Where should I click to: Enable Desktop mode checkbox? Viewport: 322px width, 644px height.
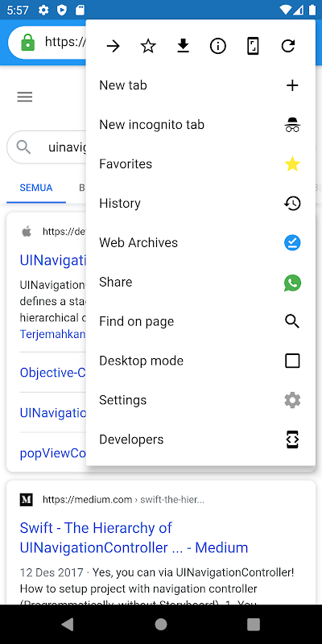[292, 361]
